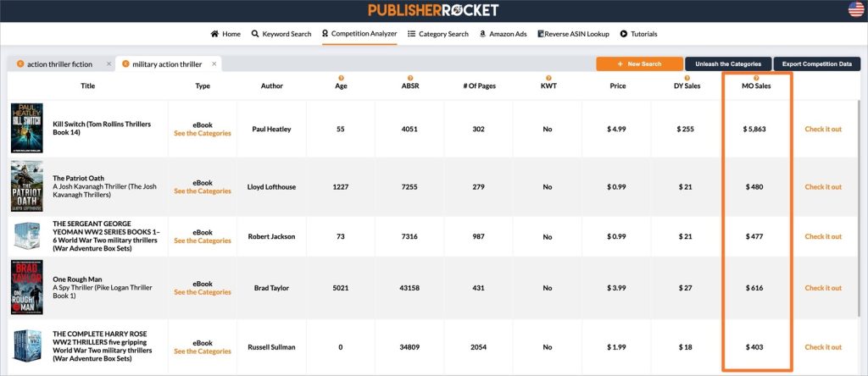868x376 pixels.
Task: Click the MO Sales column header
Action: [x=756, y=86]
